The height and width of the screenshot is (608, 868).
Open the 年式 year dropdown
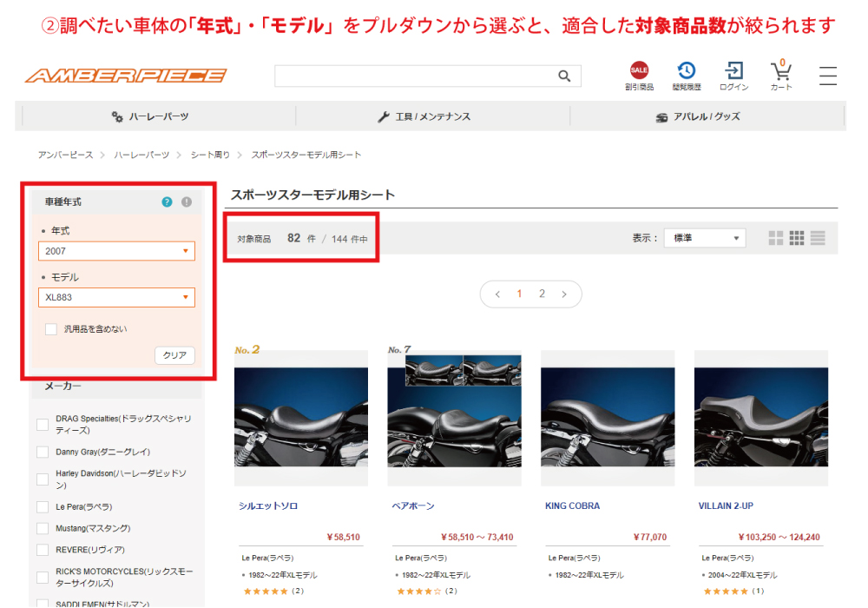[x=117, y=251]
